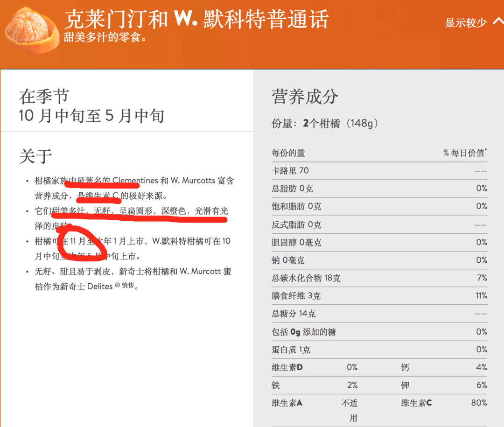Select the 铁 label
The image size is (504, 427).
(276, 385)
